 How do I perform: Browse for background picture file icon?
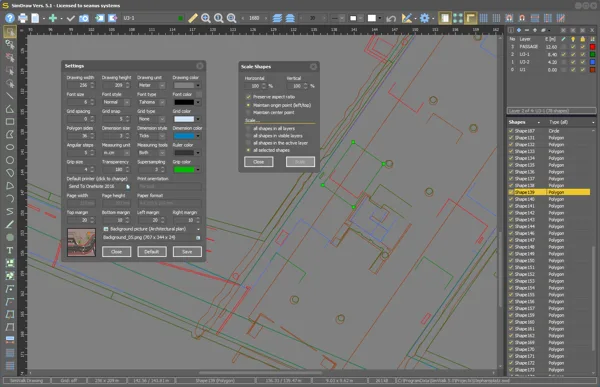coord(198,238)
